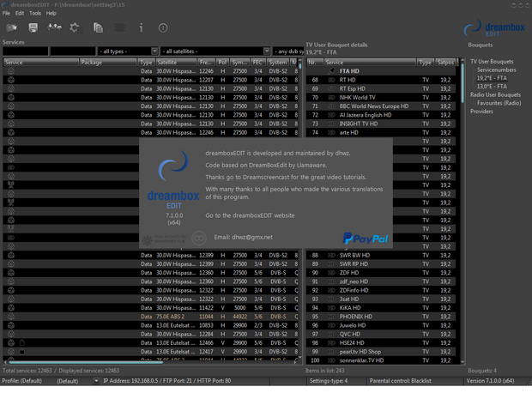Click the HD icon beside PHOENIX HD
The image size is (532, 399).
click(x=331, y=317)
